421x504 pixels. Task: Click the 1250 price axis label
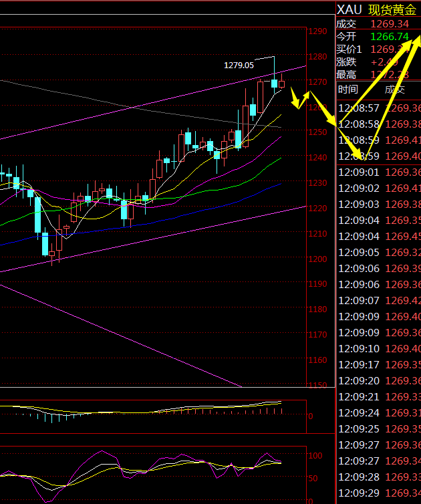(318, 132)
